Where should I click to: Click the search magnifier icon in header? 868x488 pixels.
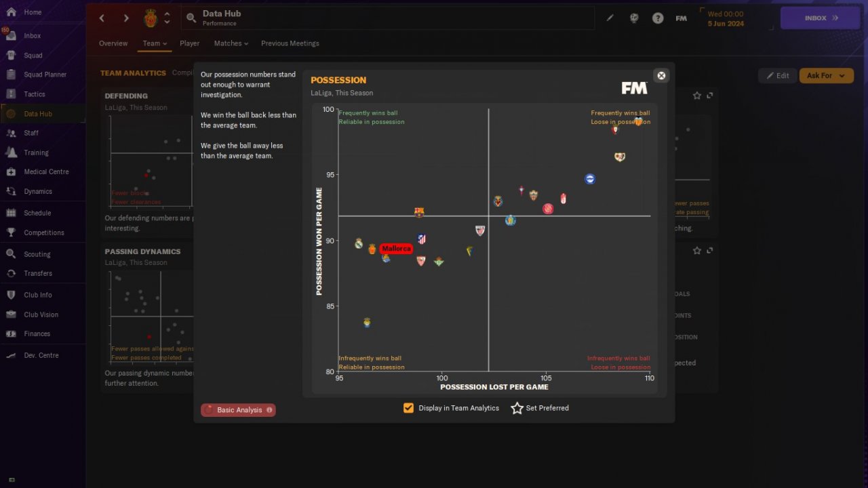[x=191, y=18]
